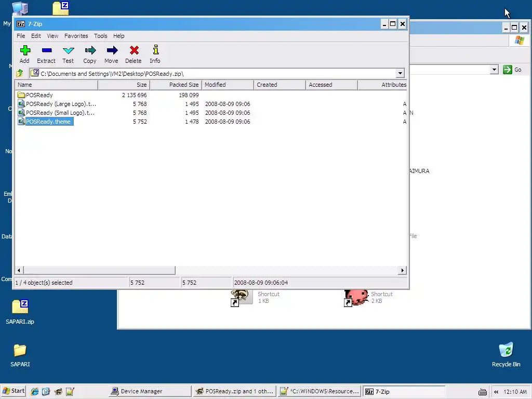532x399 pixels.
Task: Open the Favorites menu
Action: [76, 36]
